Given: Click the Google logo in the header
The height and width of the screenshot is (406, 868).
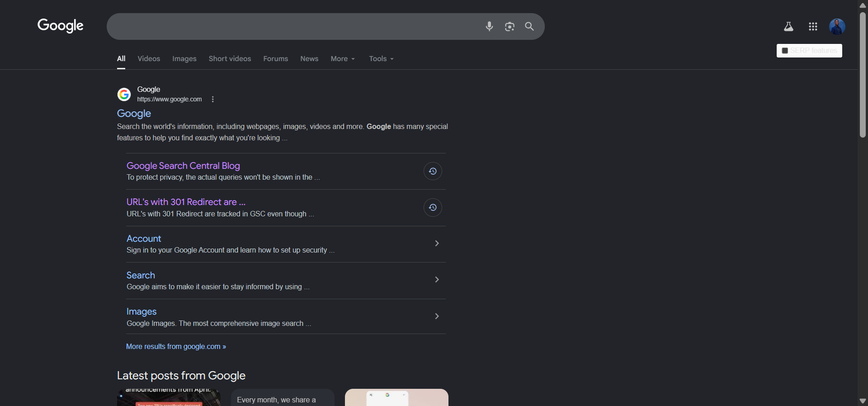Looking at the screenshot, I should click(x=61, y=26).
